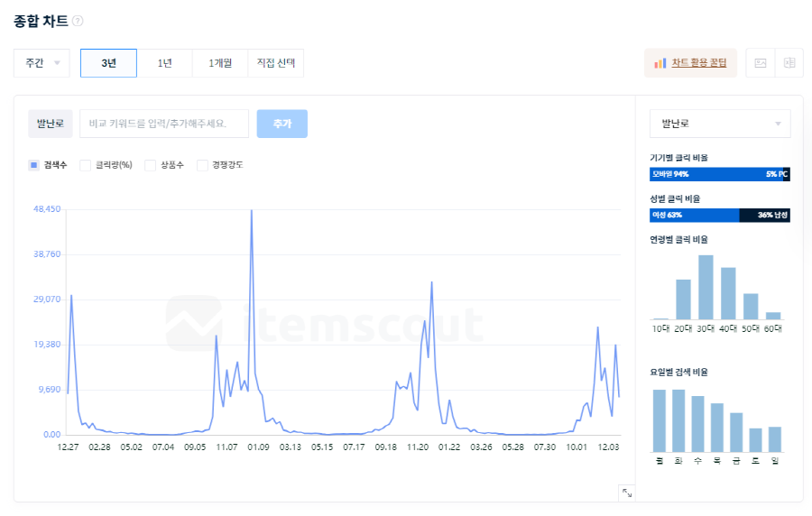This screenshot has height=516, width=812.
Task: Click the 11.20 x-axis date label
Action: 418,447
